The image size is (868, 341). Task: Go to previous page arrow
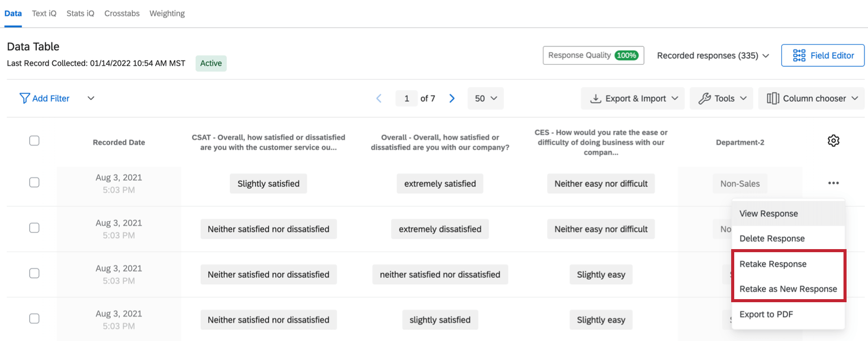379,99
